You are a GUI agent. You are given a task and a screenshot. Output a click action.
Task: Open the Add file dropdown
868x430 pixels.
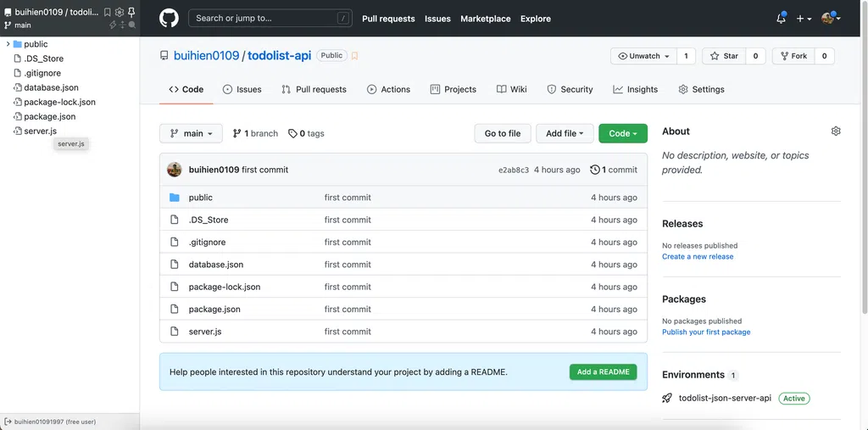click(565, 133)
